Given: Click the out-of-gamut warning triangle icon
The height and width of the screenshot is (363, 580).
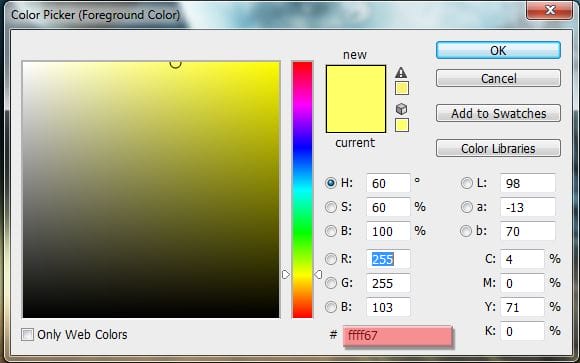Looking at the screenshot, I should (401, 72).
